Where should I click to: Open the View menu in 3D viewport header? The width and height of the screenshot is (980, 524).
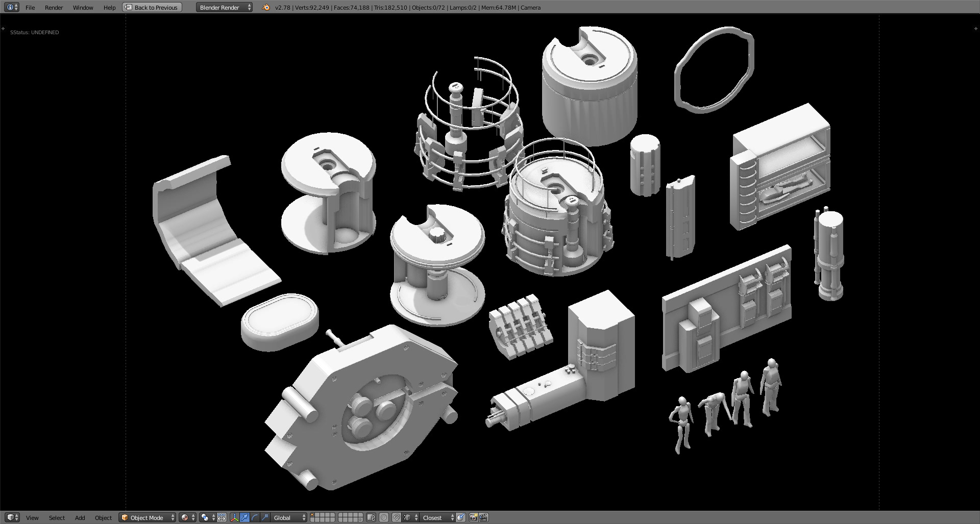pyautogui.click(x=32, y=518)
